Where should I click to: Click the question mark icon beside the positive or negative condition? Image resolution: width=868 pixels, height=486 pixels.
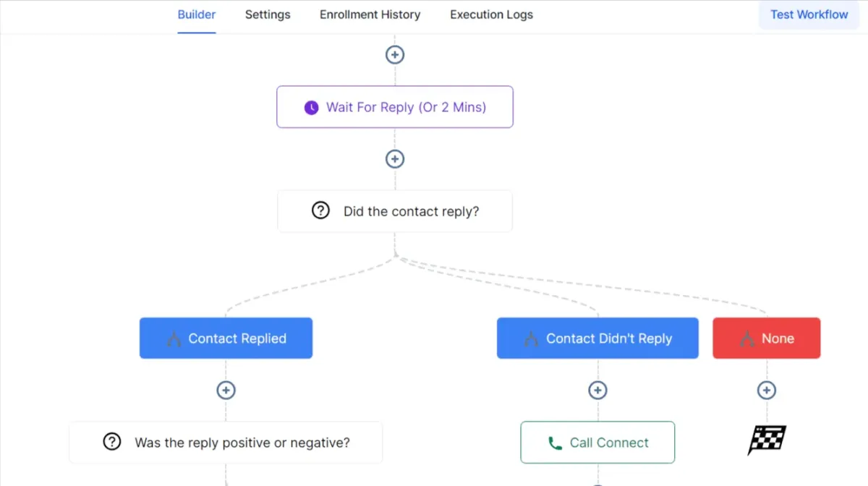[x=112, y=442]
